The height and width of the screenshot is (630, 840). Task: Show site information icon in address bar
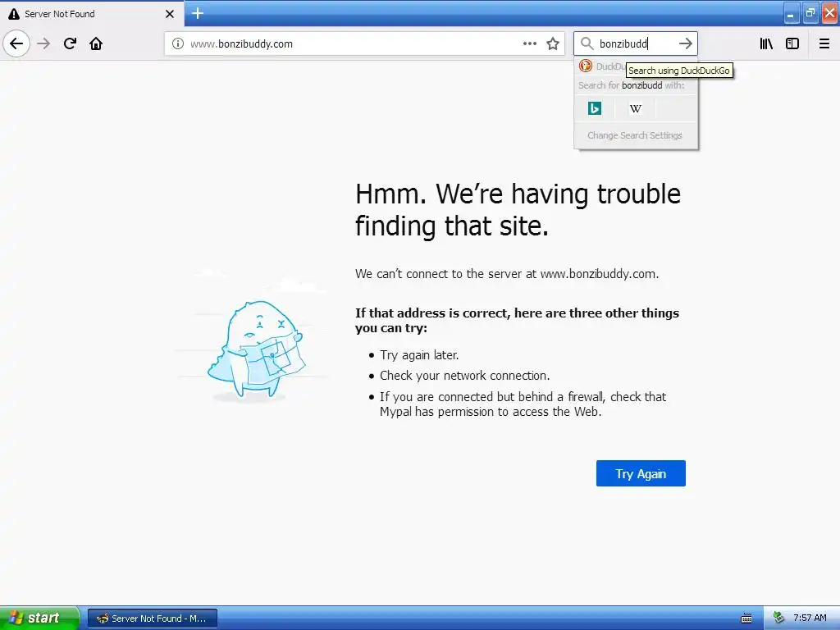point(178,44)
